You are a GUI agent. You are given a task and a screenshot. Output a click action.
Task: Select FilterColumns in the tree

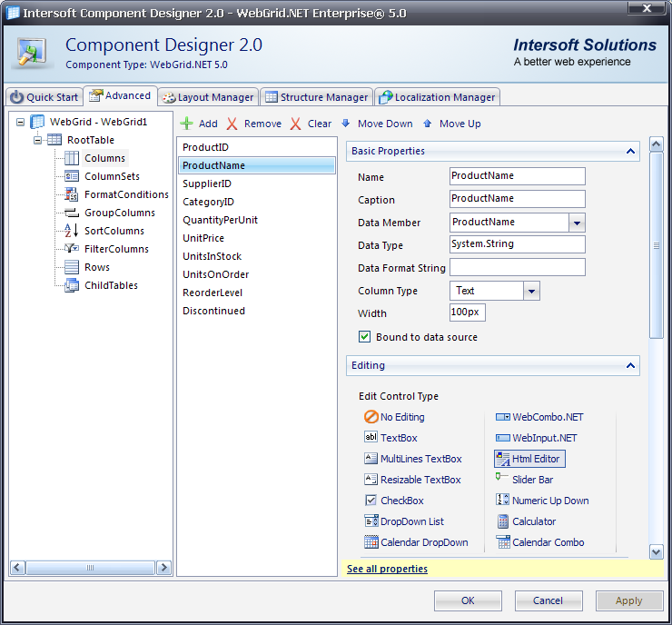click(x=116, y=249)
